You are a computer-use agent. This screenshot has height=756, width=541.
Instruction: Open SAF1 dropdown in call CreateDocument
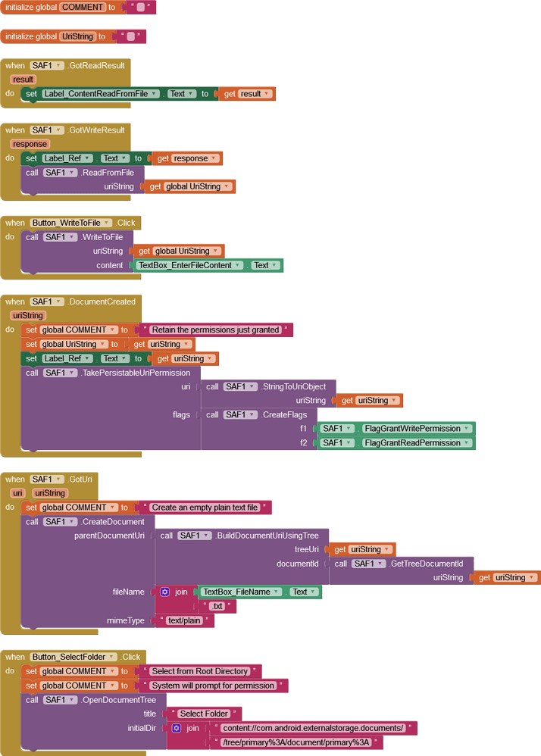click(x=61, y=522)
